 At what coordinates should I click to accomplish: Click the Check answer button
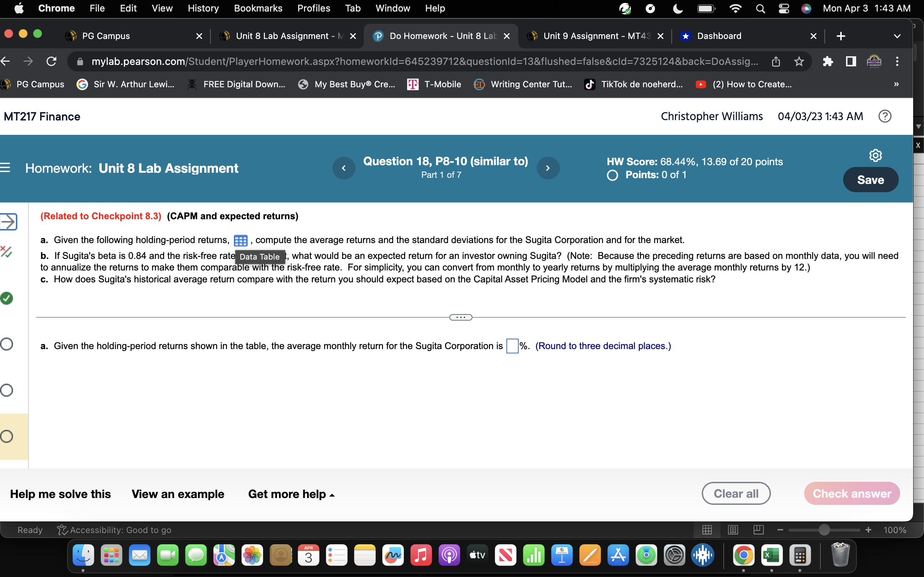point(852,493)
